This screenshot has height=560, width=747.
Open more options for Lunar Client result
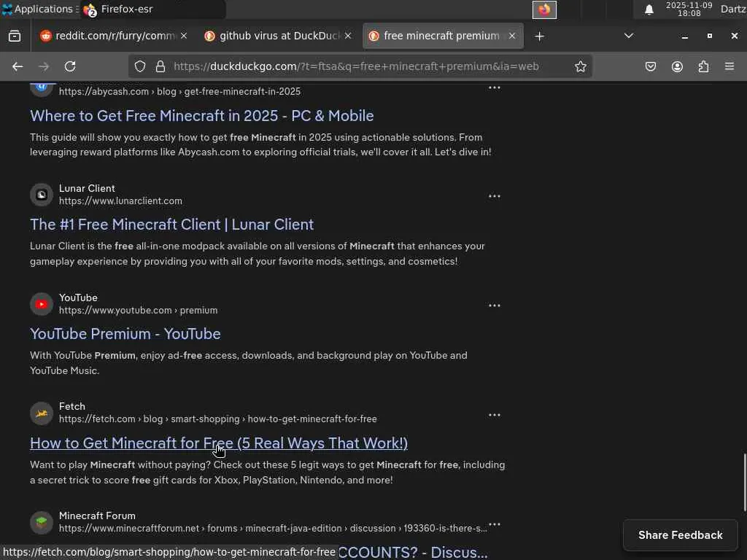point(494,196)
